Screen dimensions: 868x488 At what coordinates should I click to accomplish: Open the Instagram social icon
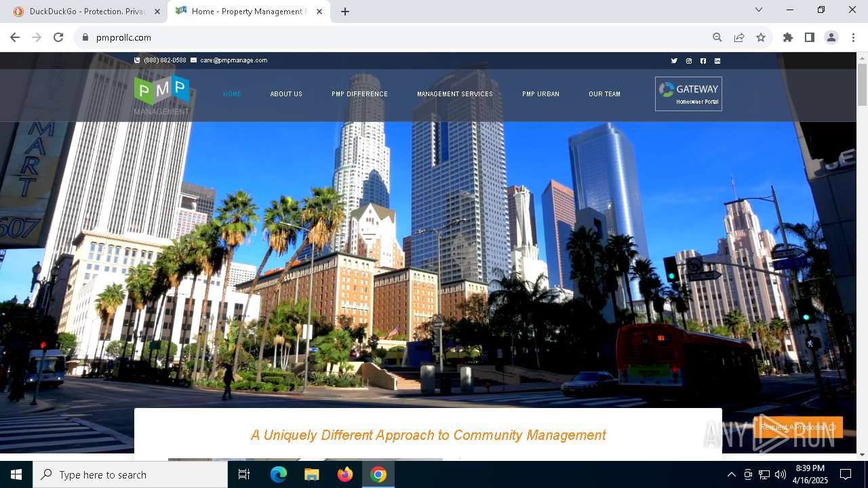tap(689, 61)
